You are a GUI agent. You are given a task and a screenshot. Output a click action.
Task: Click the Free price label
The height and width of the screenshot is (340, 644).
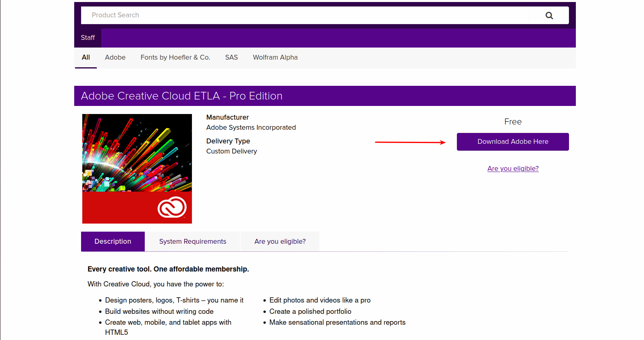(513, 122)
